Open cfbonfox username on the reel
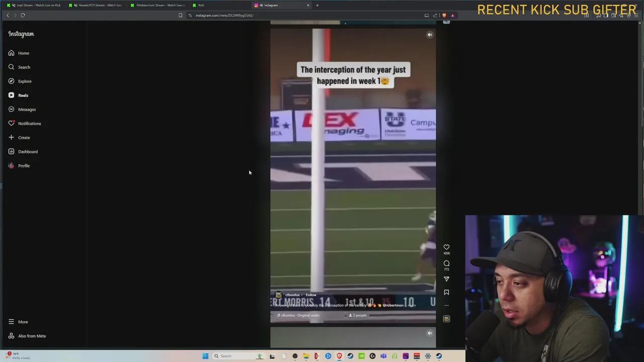 click(x=292, y=295)
